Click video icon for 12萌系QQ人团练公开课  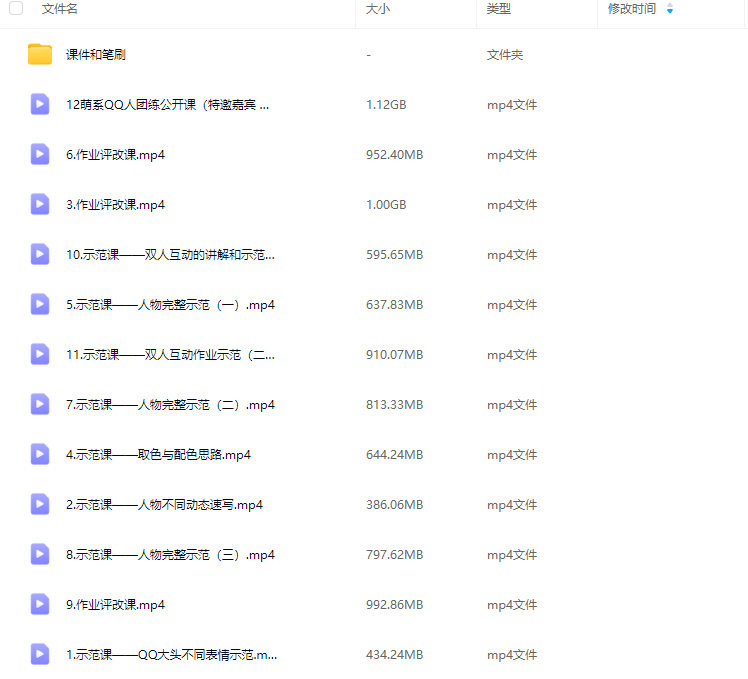click(40, 105)
